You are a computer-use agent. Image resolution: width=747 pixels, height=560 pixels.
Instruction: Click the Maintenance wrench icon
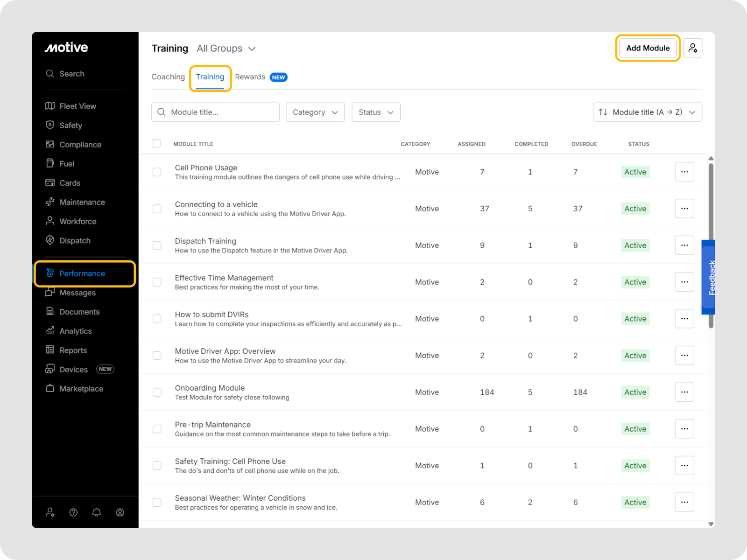click(x=50, y=202)
